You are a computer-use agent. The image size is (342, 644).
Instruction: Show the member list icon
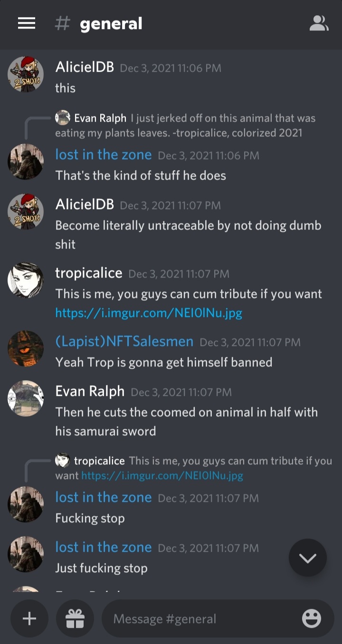click(x=319, y=23)
